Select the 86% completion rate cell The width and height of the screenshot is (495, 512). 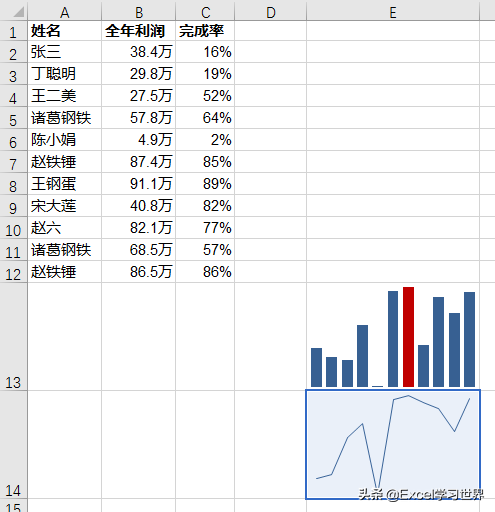[205, 272]
